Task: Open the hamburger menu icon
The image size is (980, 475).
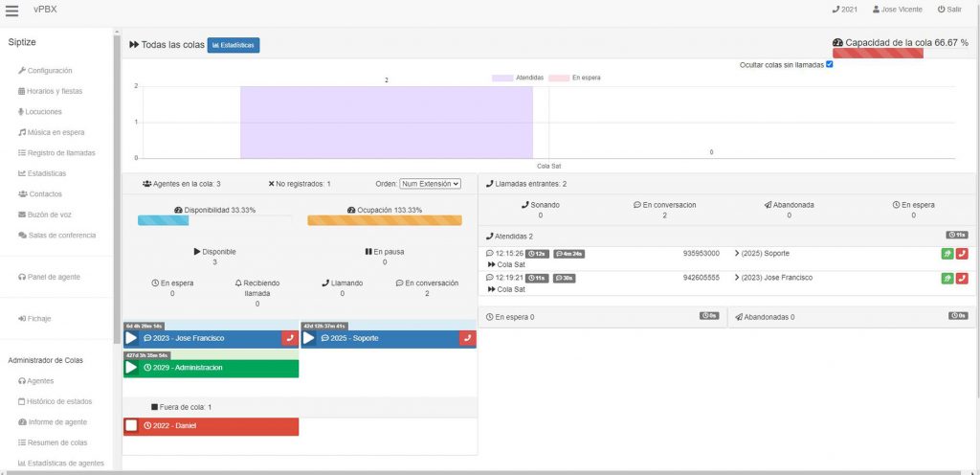Action: coord(11,11)
